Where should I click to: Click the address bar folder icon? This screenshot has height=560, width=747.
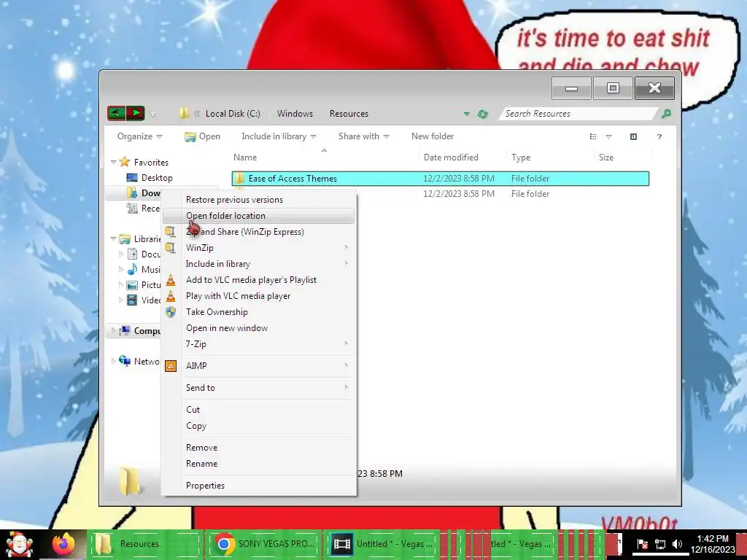(184, 113)
